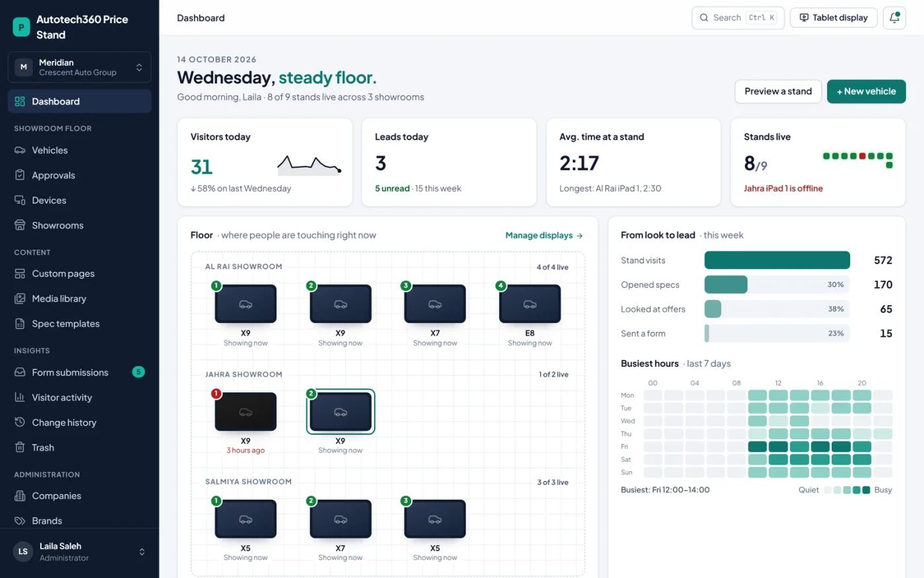This screenshot has width=924, height=578.
Task: Click the Trash bin icon
Action: (20, 447)
